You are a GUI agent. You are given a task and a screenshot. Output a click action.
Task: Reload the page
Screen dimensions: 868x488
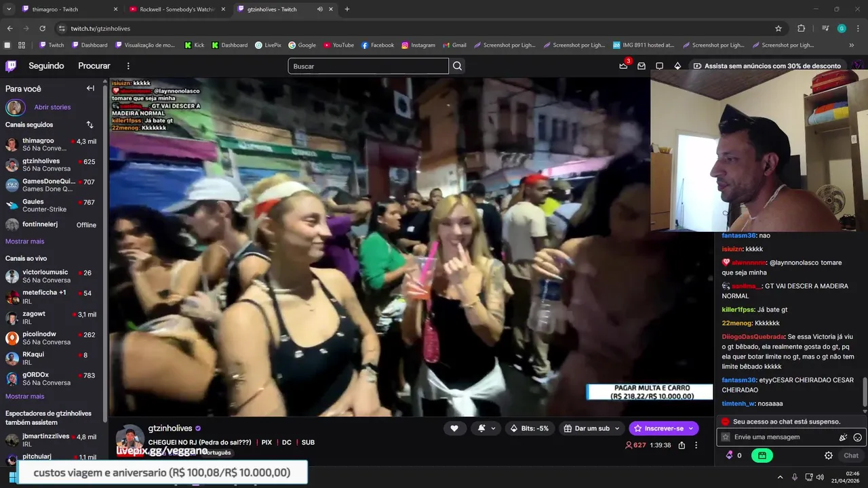tap(42, 28)
